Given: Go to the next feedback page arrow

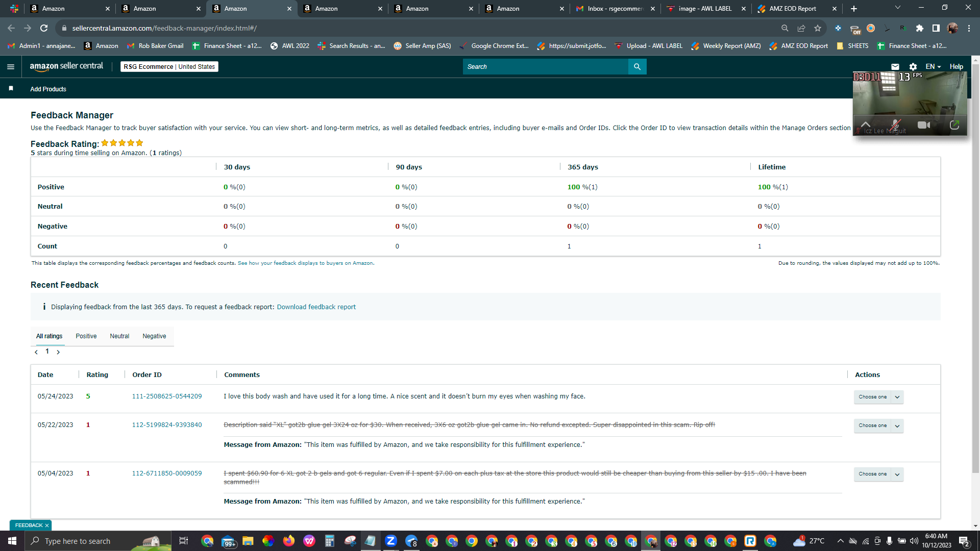Looking at the screenshot, I should pos(58,352).
